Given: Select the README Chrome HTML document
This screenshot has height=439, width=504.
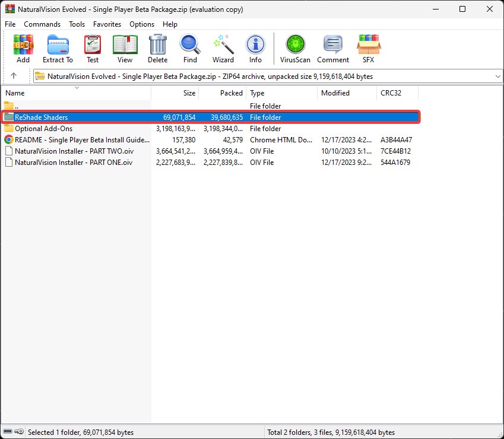Looking at the screenshot, I should pyautogui.click(x=82, y=140).
